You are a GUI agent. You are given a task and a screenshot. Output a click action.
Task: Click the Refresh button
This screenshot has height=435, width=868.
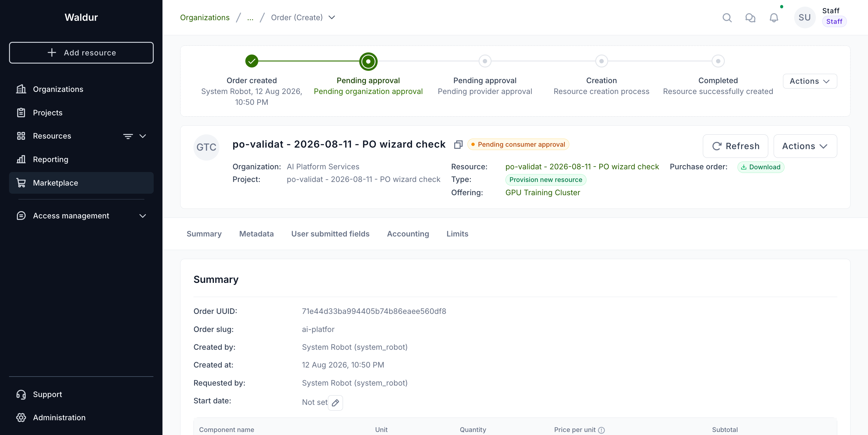pos(735,146)
